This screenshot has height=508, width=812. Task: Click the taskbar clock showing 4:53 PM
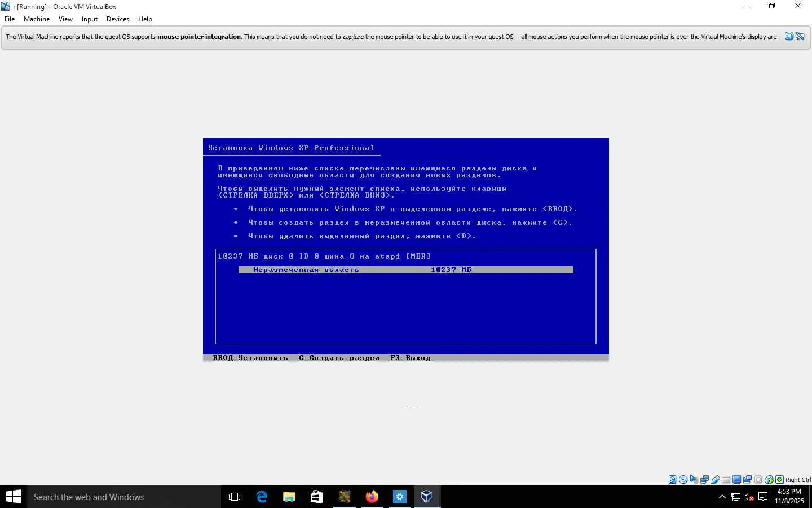(x=789, y=497)
